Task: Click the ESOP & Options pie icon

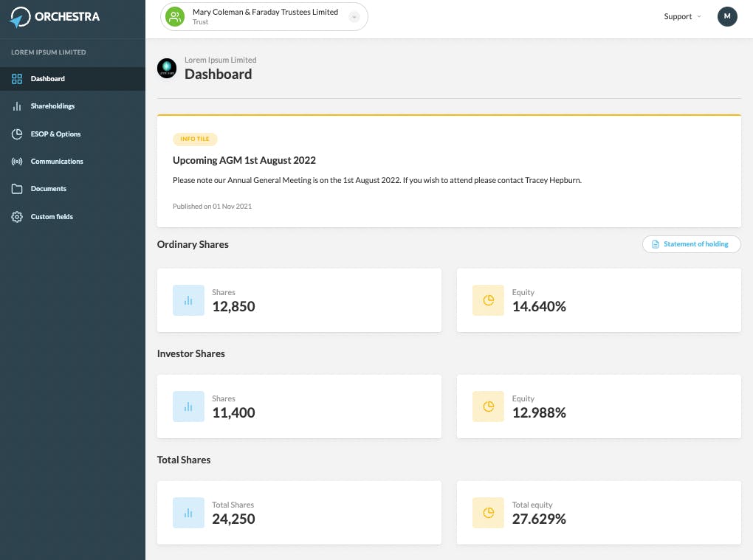Action: (x=17, y=134)
